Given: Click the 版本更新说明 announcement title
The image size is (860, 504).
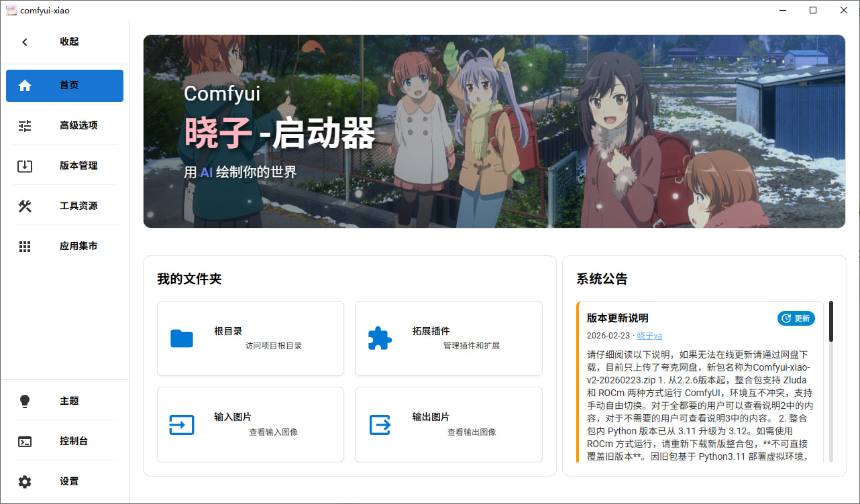Looking at the screenshot, I should [x=618, y=318].
